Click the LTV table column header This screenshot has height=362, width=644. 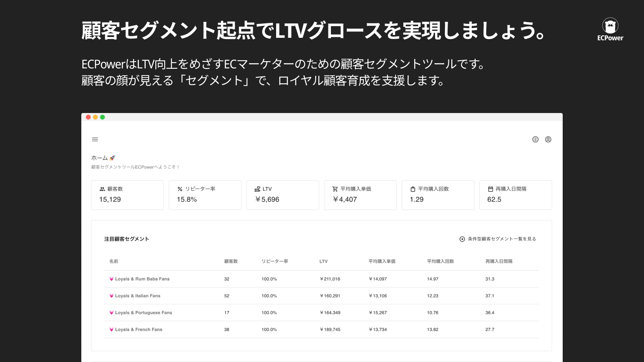[x=324, y=261]
